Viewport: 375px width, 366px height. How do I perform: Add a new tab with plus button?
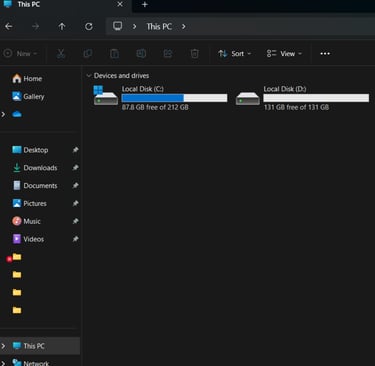click(x=145, y=5)
